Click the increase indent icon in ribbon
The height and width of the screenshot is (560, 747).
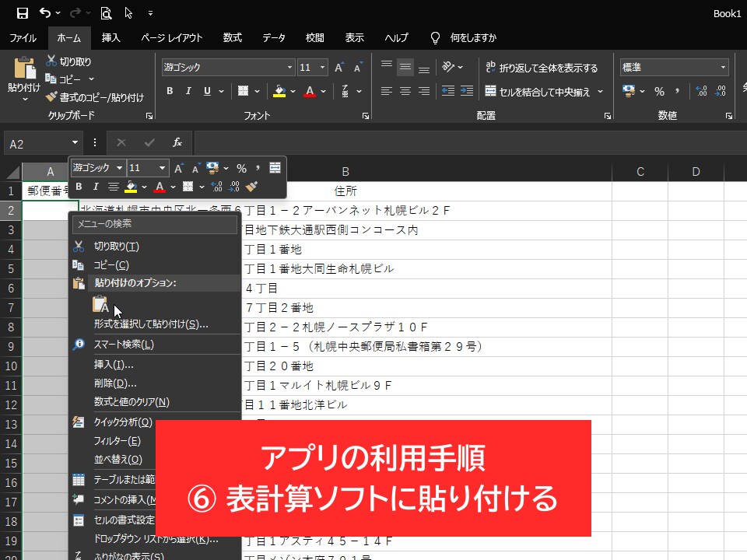click(466, 90)
